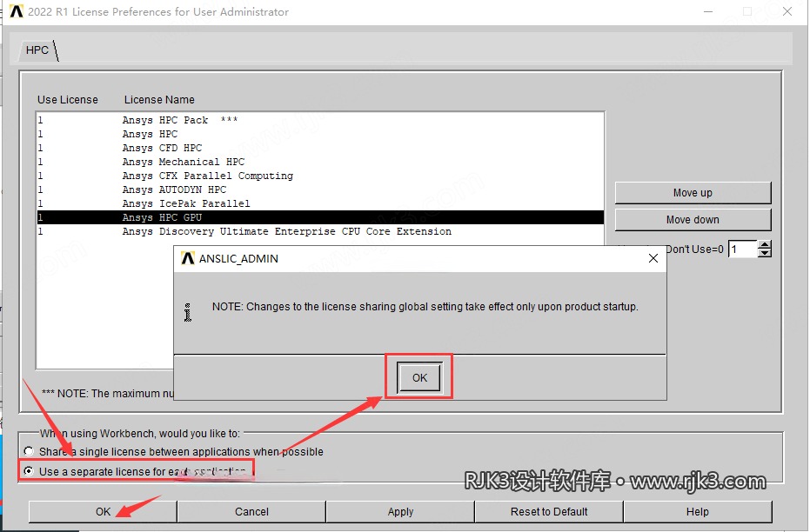The image size is (810, 532).
Task: Close the License Preferences window
Action: pyautogui.click(x=787, y=11)
